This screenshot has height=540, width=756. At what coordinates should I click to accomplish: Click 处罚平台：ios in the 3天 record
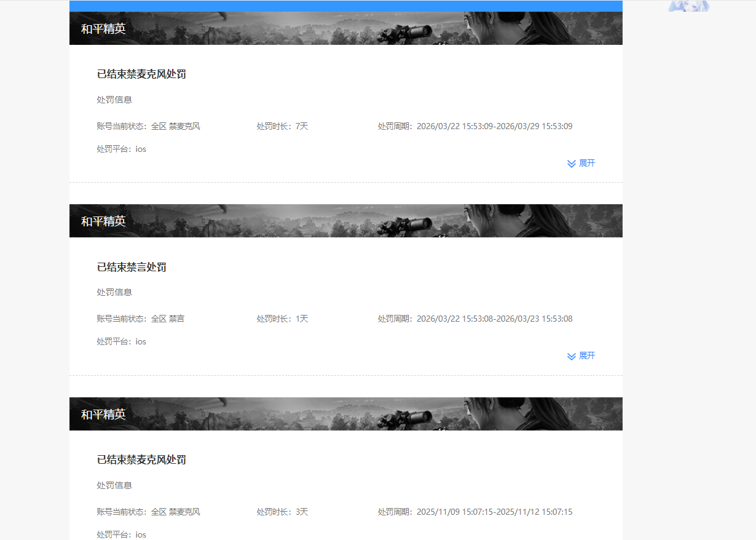pos(121,534)
